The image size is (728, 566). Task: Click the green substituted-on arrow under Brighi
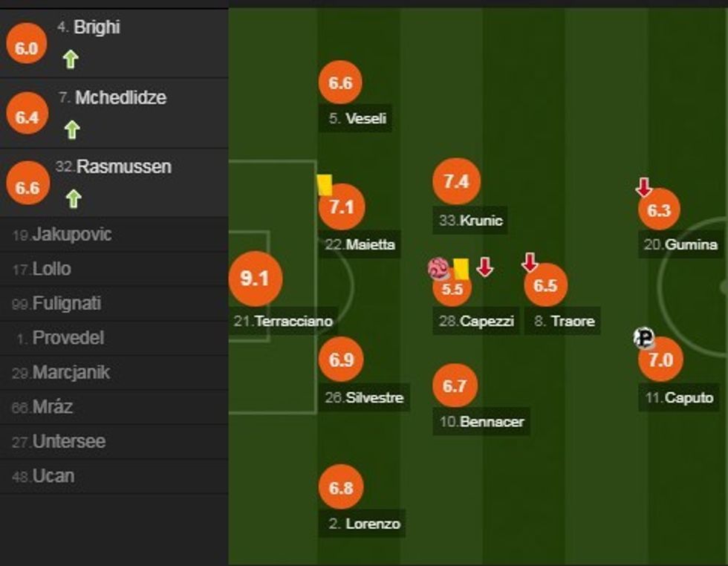click(71, 59)
